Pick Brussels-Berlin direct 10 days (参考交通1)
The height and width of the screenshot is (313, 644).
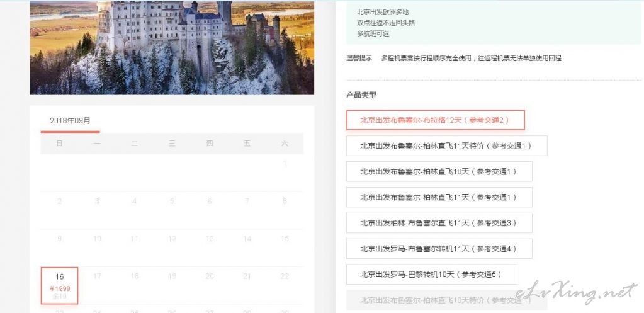pos(439,172)
